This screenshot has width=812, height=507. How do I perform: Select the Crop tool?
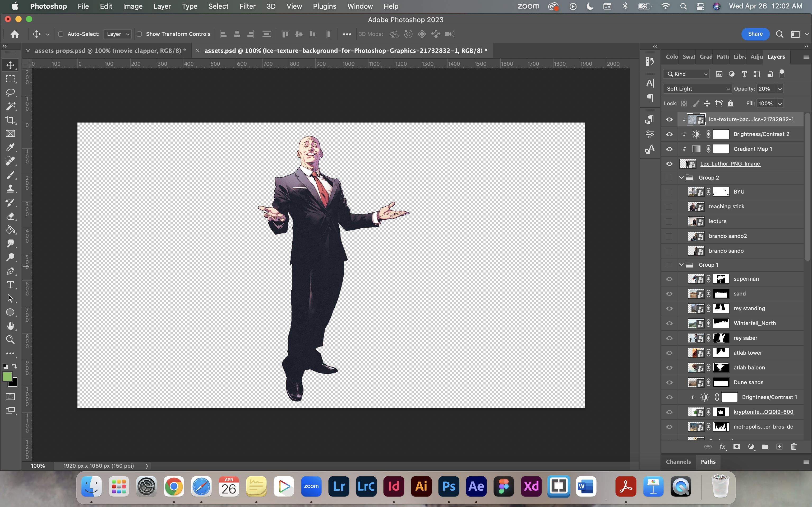click(x=10, y=120)
